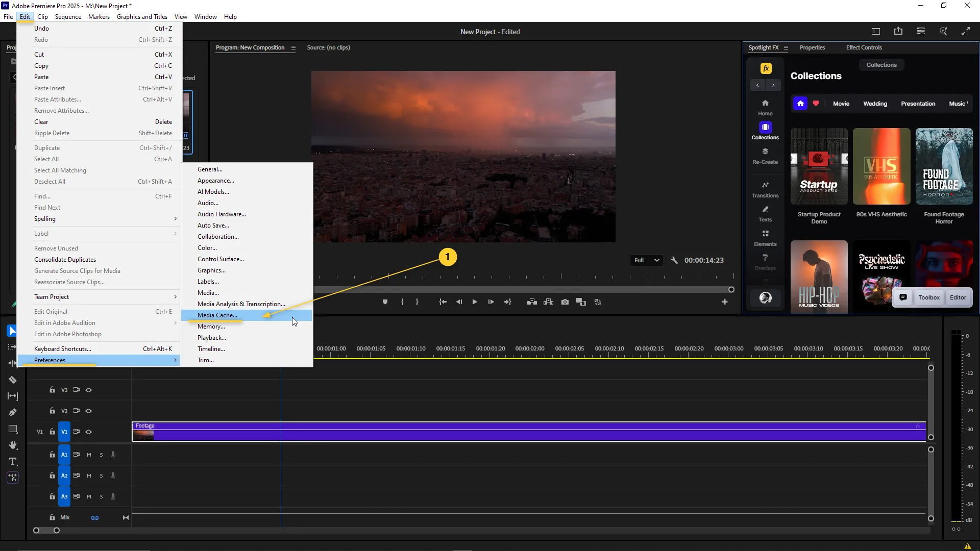Switch to the Effect Controls tab
980x551 pixels.
864,47
